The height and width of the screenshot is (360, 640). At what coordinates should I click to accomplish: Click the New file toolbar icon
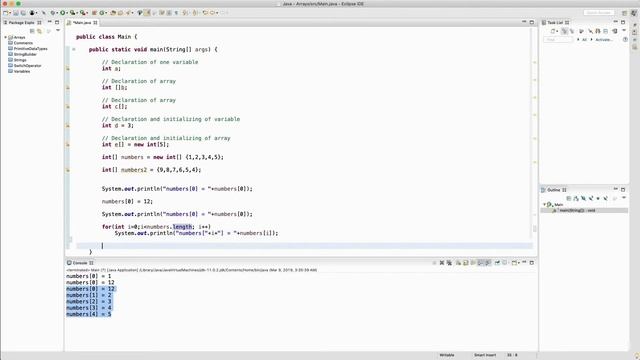click(x=5, y=13)
